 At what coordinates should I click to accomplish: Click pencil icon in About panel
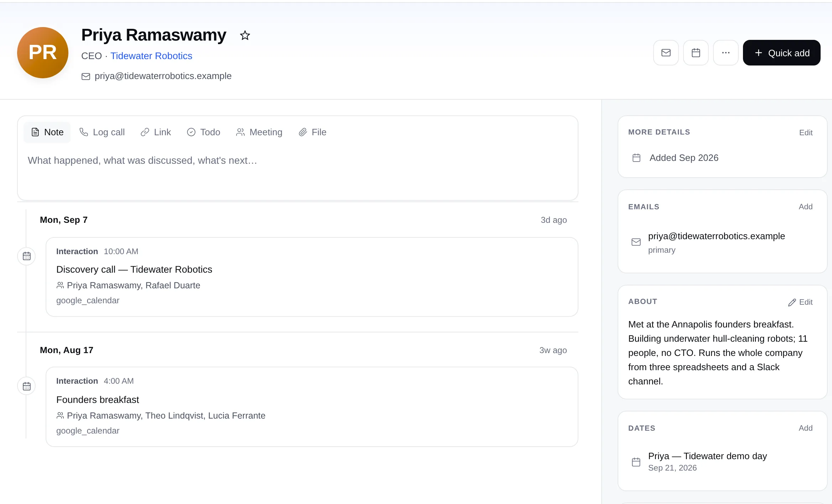(792, 303)
